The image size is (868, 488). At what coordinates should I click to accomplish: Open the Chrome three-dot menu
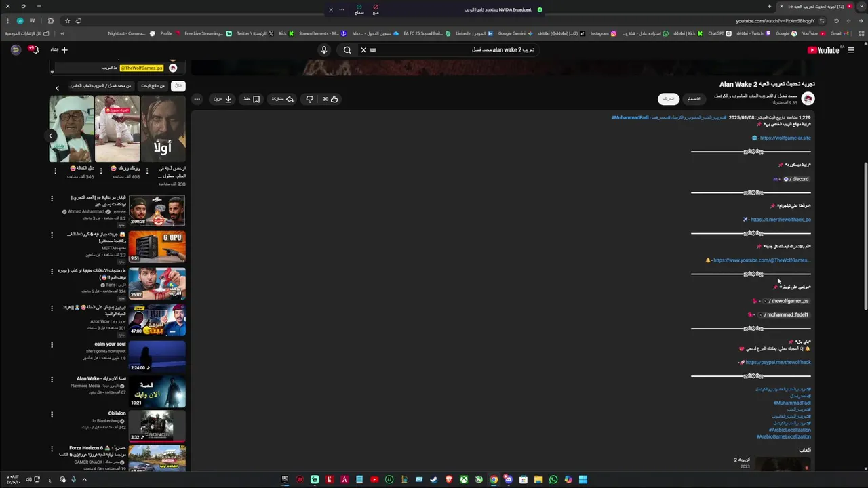click(8, 21)
